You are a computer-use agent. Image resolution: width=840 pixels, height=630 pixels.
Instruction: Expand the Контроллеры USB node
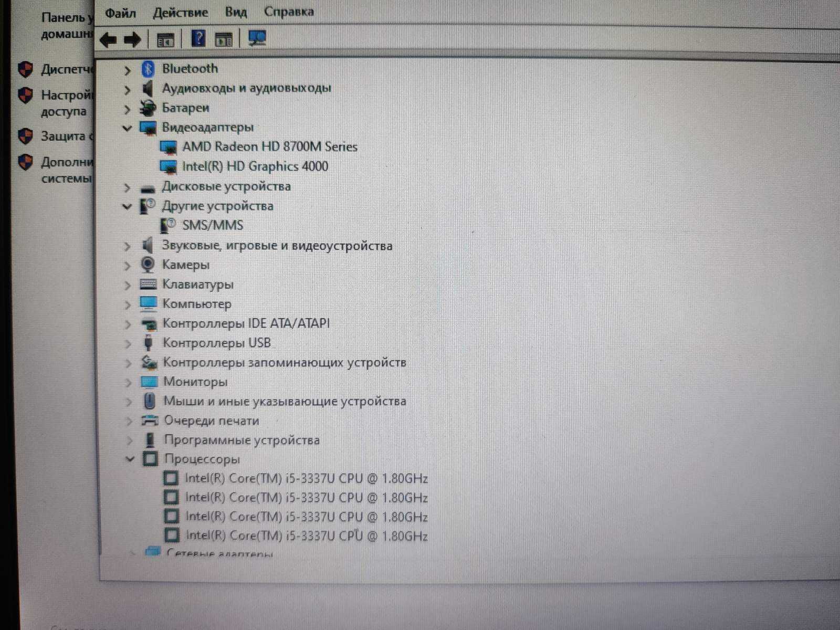pos(128,344)
